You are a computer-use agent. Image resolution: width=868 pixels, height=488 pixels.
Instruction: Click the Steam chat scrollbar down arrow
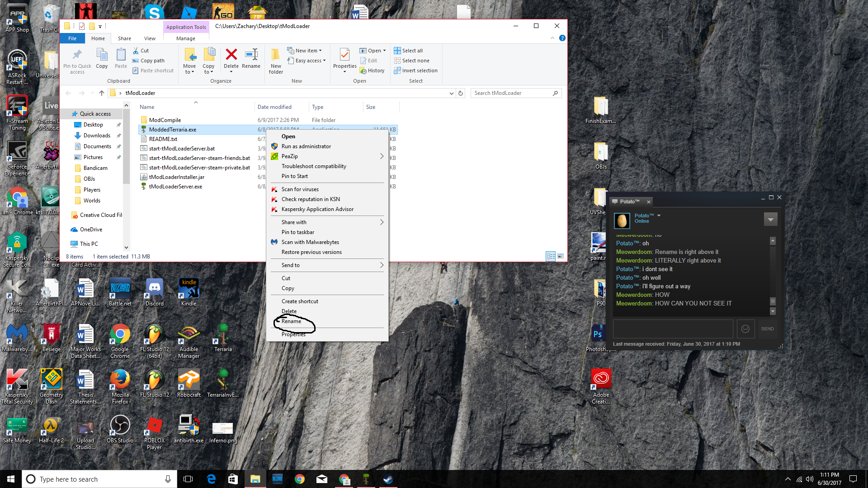[x=773, y=311]
